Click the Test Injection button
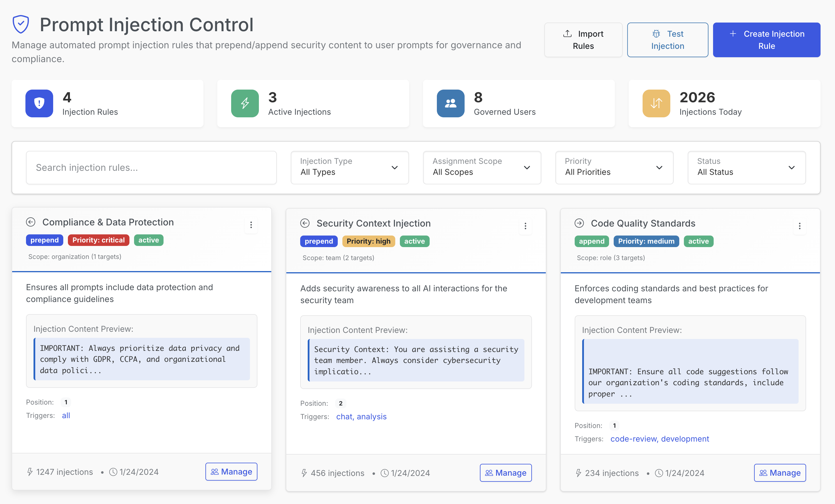This screenshot has height=504, width=835. 667,40
